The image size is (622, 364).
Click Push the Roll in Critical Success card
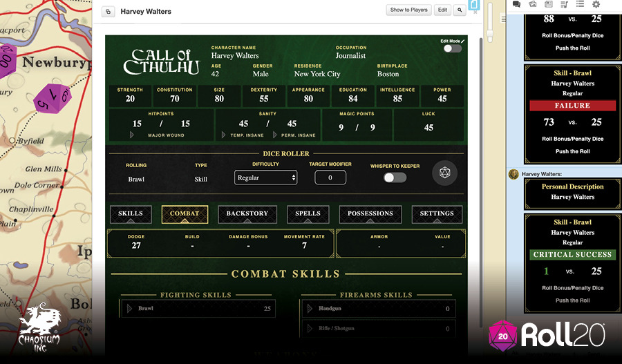[x=572, y=300]
